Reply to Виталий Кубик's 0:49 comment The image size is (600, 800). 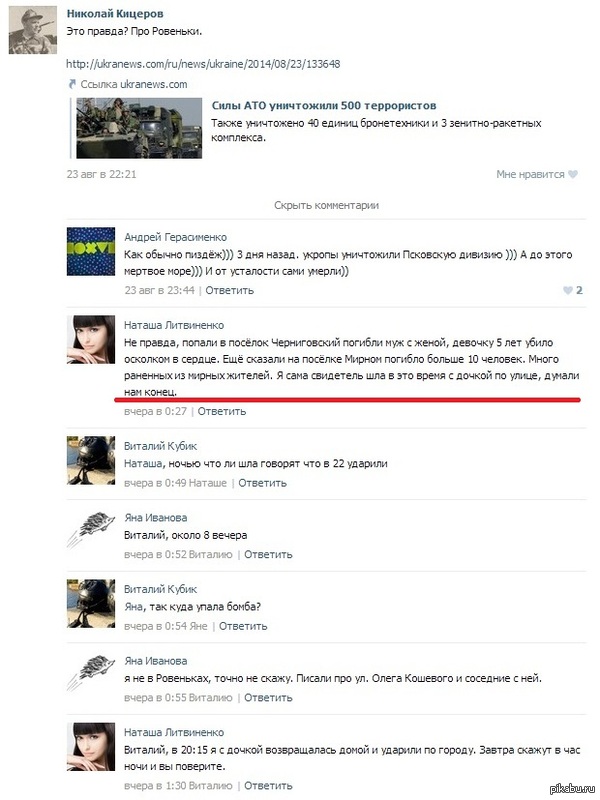(262, 483)
